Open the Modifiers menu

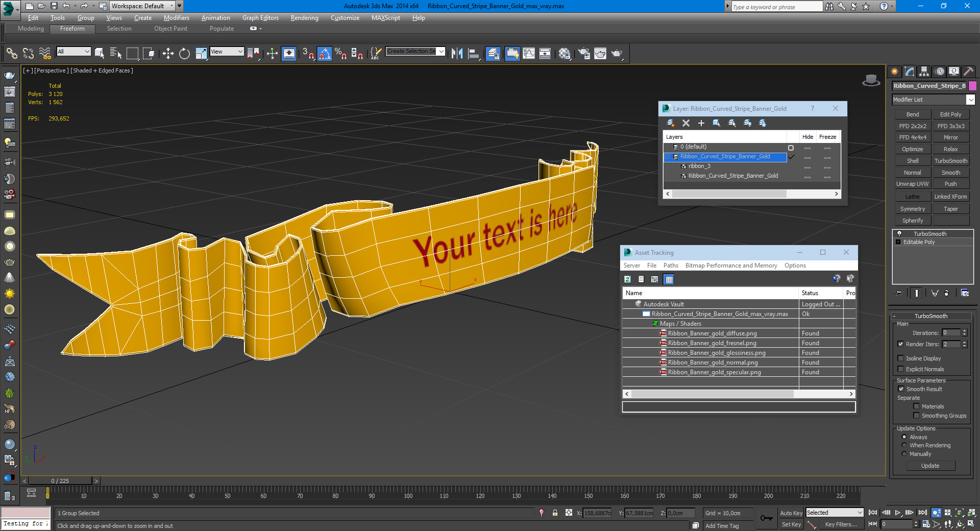tap(176, 18)
